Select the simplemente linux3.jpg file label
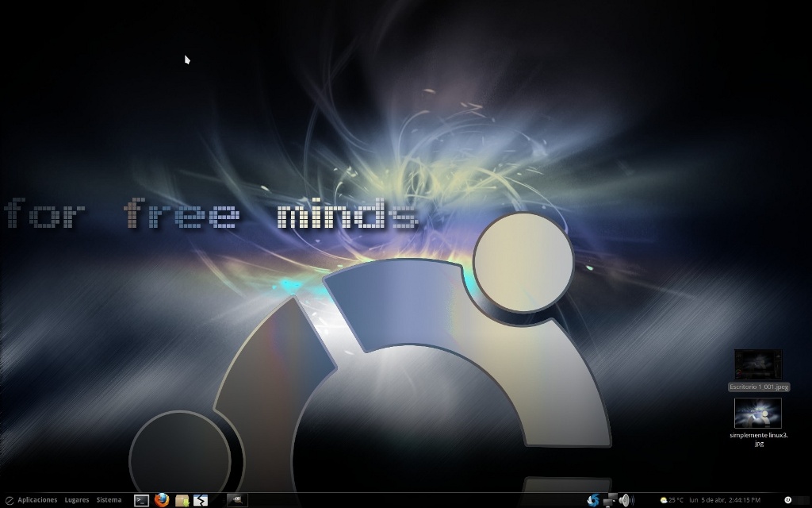This screenshot has height=508, width=812. click(x=759, y=439)
